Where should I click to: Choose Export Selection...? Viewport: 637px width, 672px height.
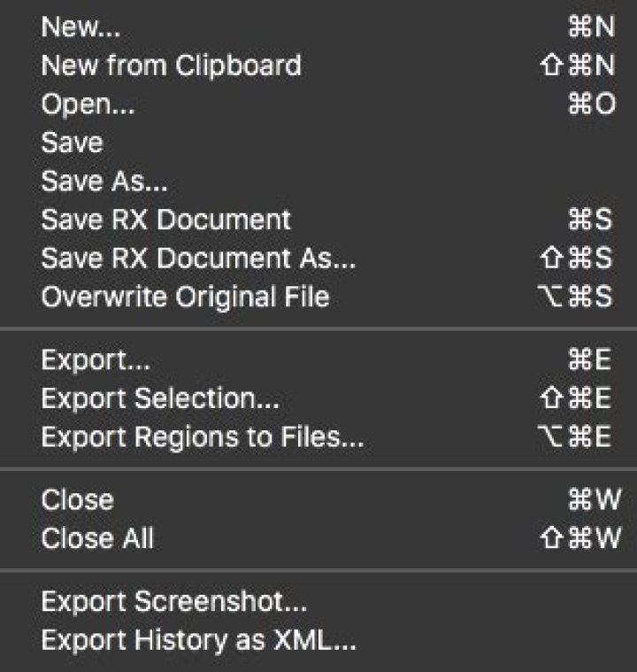pos(160,399)
